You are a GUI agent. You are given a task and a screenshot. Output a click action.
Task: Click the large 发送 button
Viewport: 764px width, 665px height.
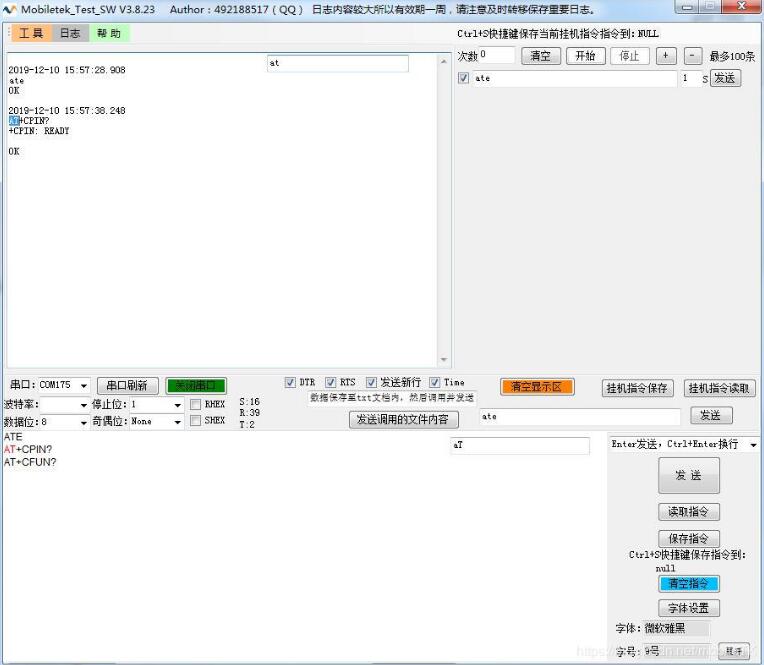688,475
